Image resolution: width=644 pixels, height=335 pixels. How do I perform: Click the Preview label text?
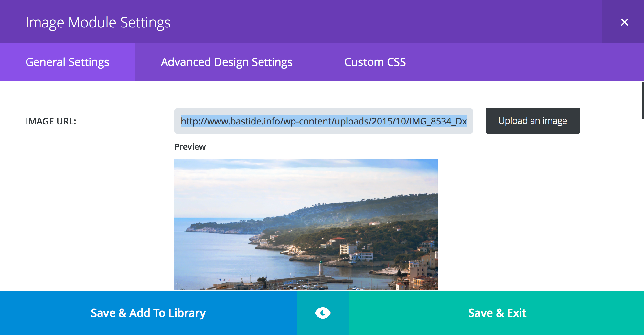pos(190,147)
